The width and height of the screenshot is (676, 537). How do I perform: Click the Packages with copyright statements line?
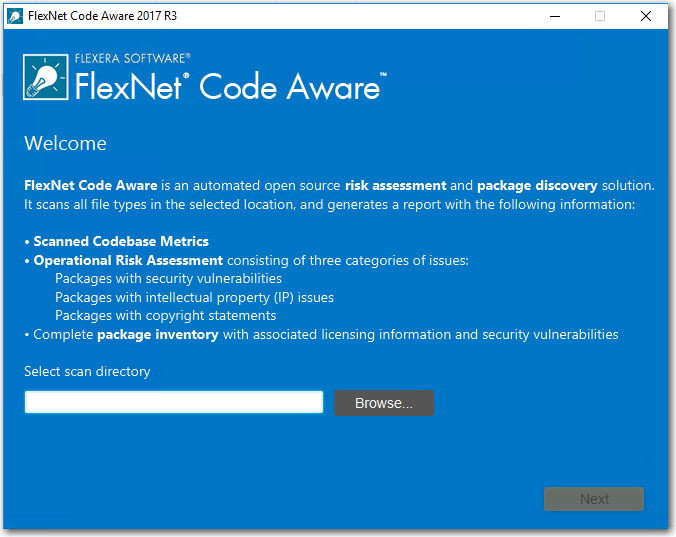[165, 315]
